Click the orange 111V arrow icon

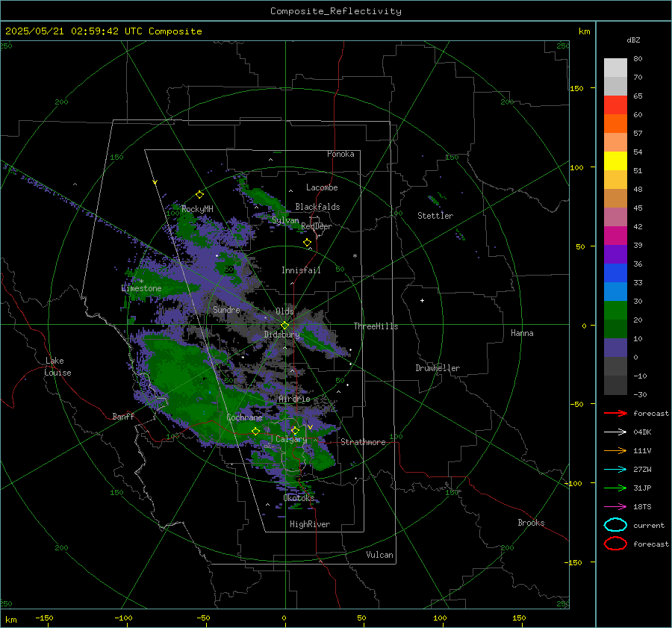click(615, 450)
